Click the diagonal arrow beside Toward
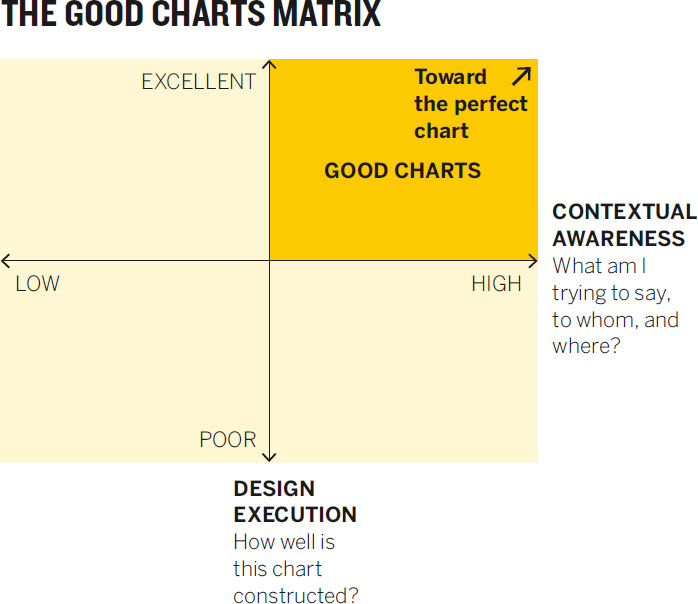Screen dimensions: 698x604 pos(521,76)
